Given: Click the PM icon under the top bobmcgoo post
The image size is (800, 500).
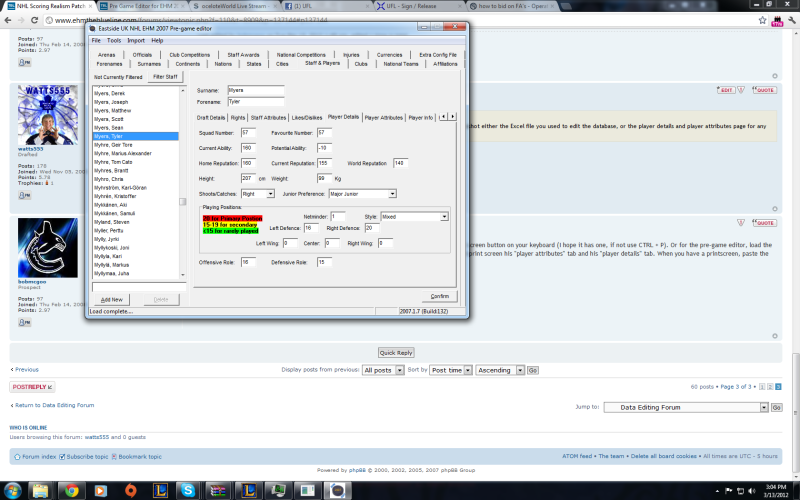Looking at the screenshot, I should tap(24, 62).
